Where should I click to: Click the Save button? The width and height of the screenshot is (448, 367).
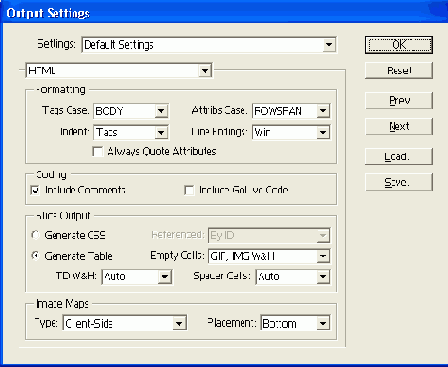(x=399, y=182)
